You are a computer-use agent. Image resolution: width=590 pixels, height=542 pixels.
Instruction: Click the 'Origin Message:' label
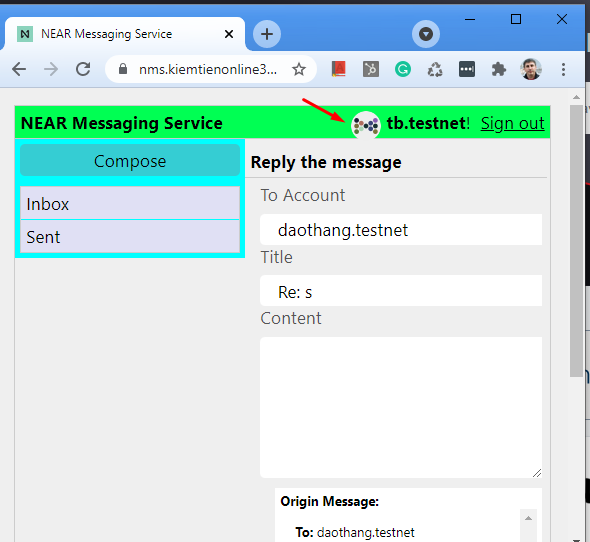click(330, 501)
